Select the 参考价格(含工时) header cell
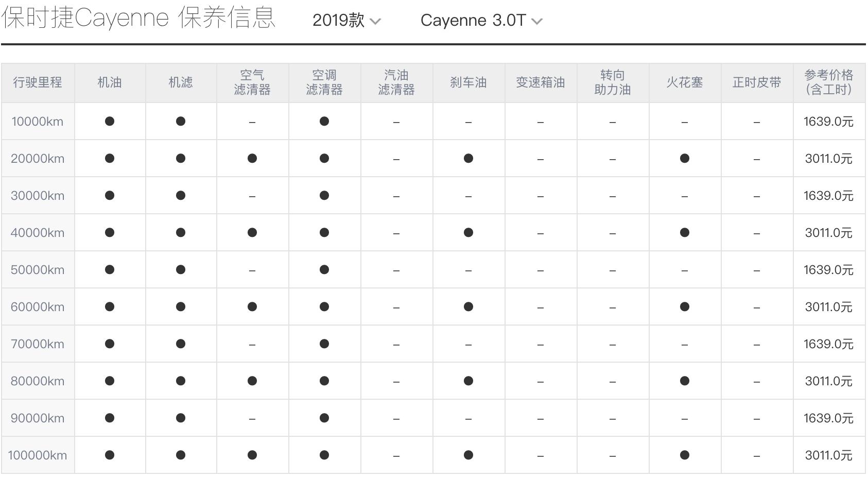Image resolution: width=868 pixels, height=477 pixels. point(828,82)
